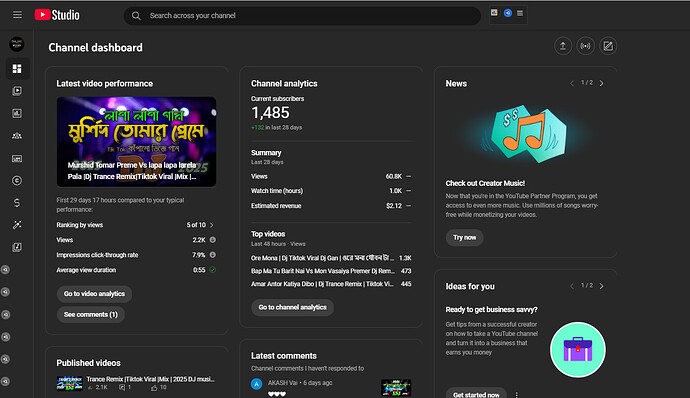Open Subtitles section in sidebar
690x398 pixels.
coord(17,158)
